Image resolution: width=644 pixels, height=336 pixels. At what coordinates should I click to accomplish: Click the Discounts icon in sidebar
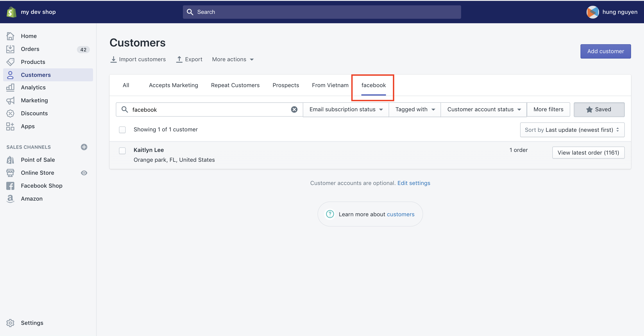tap(11, 113)
